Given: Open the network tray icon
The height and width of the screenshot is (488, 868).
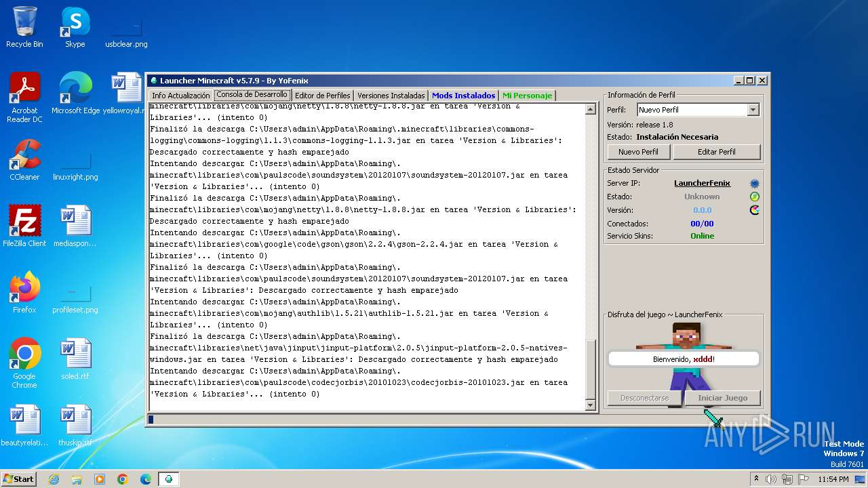Looking at the screenshot, I should point(787,479).
